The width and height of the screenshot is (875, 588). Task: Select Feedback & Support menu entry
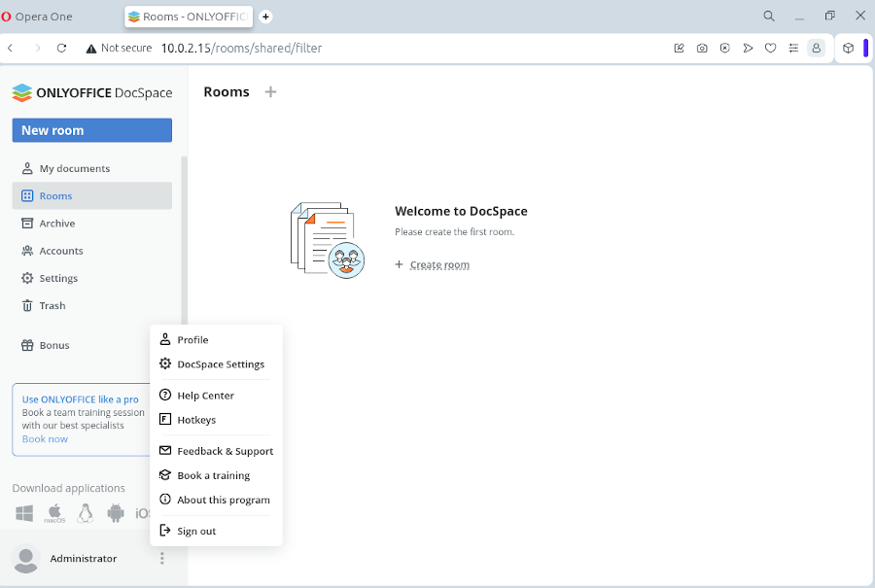[216, 451]
